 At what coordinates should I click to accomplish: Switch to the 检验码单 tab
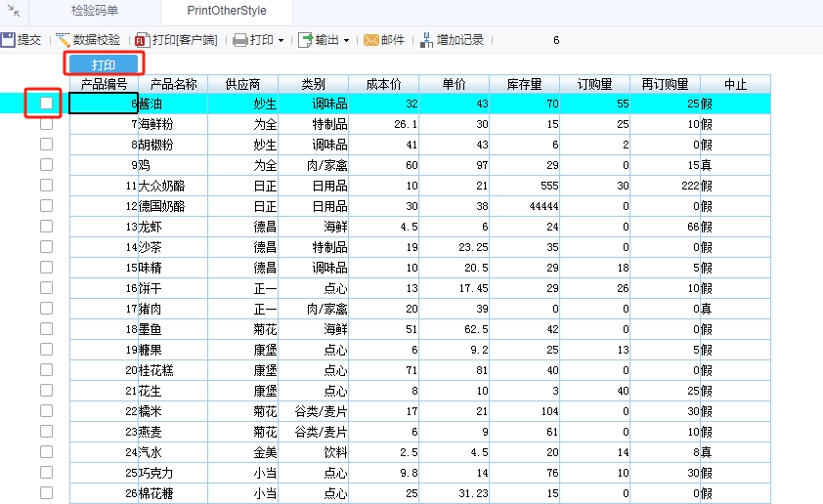(95, 11)
